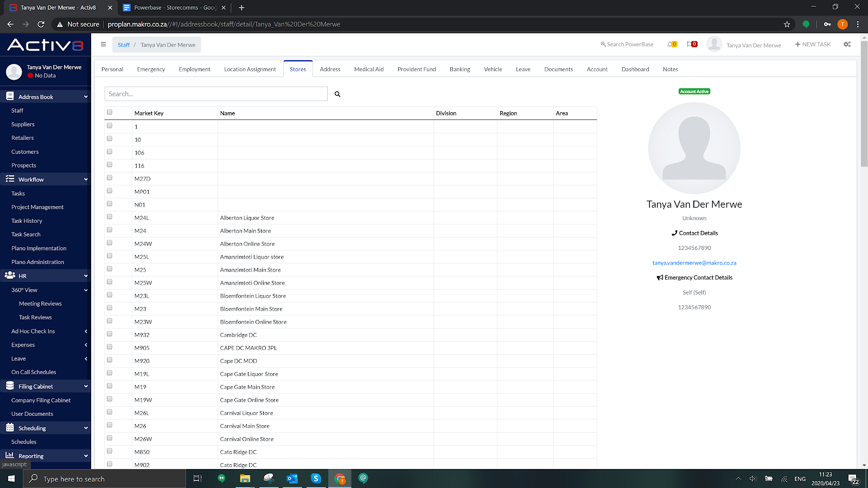Open Outlook from the taskbar
The height and width of the screenshot is (488, 868).
click(x=292, y=479)
